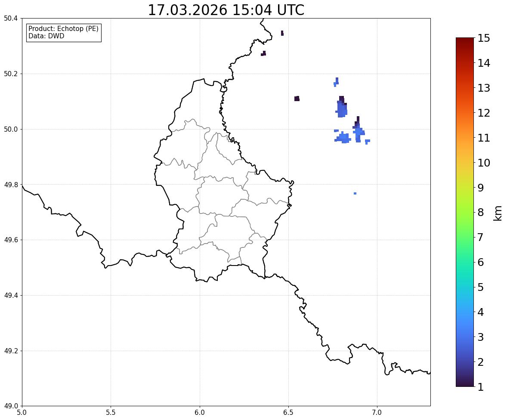507x420 pixels.
Task: Click colorbar tick label 10
Action: pos(484,163)
